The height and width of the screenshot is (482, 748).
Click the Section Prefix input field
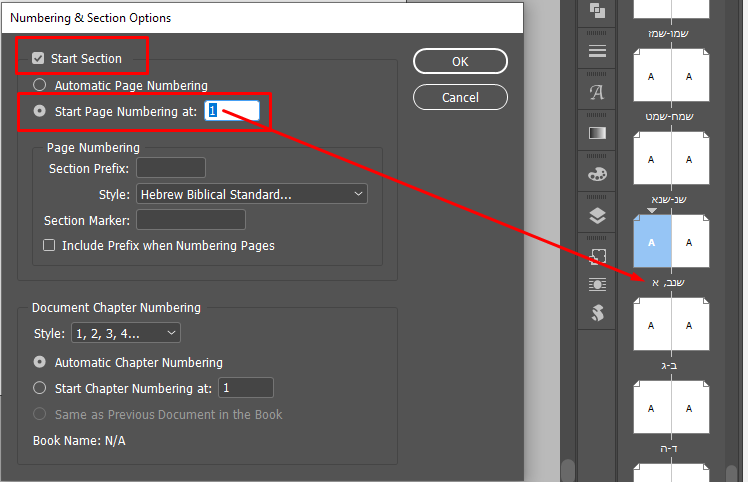pyautogui.click(x=171, y=168)
